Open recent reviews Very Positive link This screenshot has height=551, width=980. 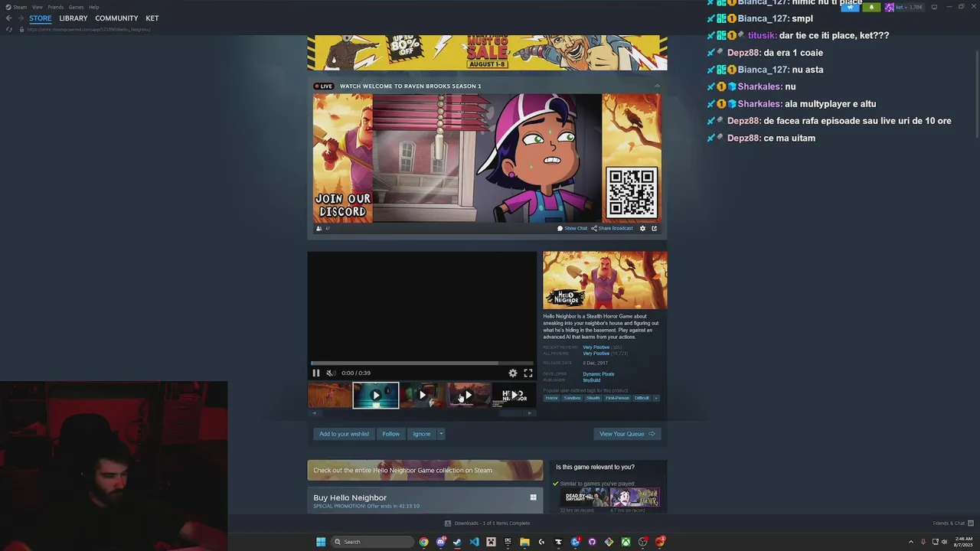[x=596, y=347]
